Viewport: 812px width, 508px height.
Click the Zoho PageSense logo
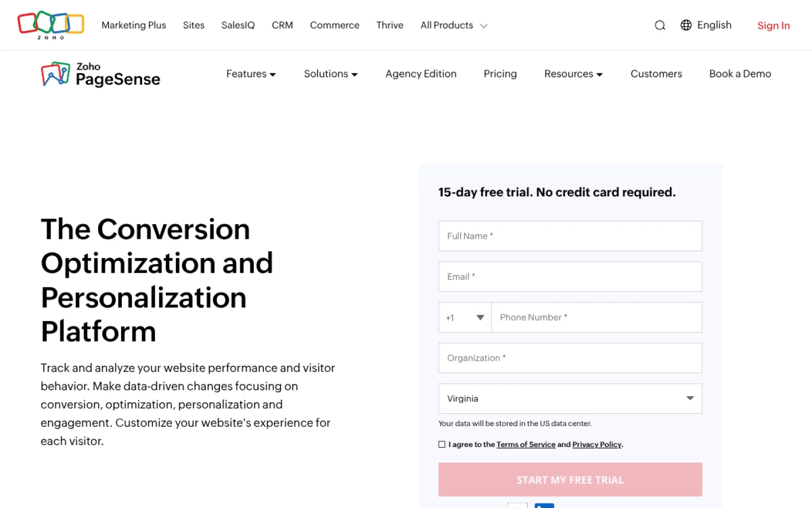point(101,74)
